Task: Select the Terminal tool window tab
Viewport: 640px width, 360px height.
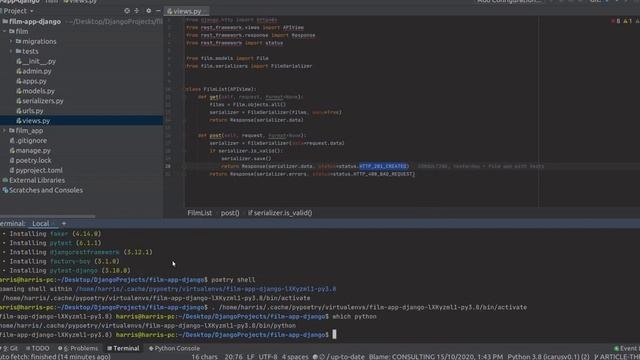Action: tap(123, 348)
